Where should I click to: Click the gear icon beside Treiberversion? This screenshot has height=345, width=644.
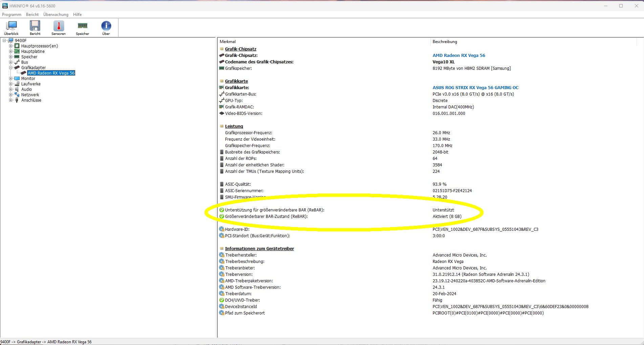[222, 275]
